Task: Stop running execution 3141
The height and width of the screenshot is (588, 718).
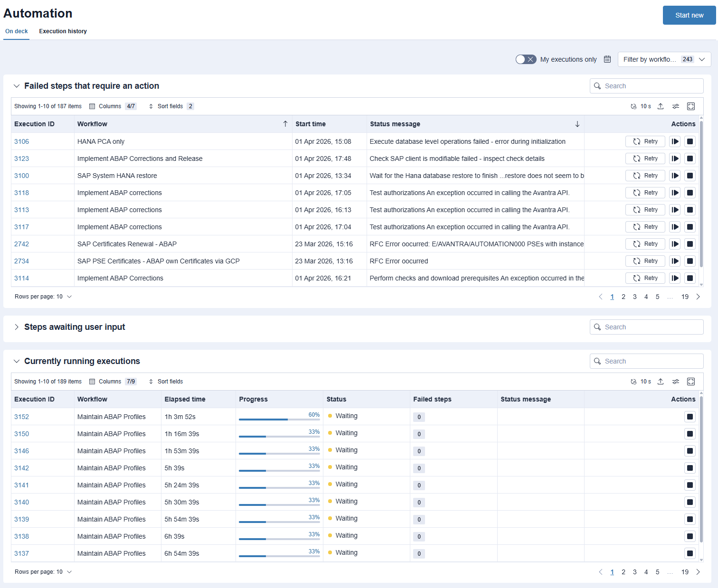Action: pos(690,485)
